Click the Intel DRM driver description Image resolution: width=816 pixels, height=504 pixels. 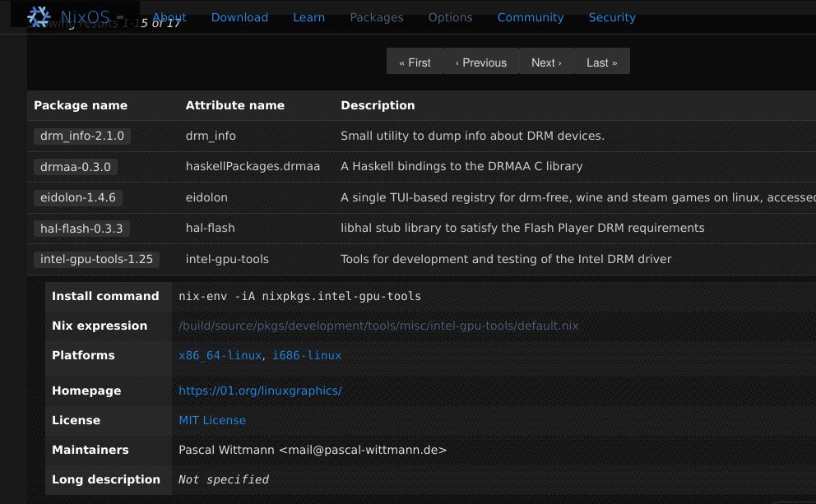pos(506,259)
